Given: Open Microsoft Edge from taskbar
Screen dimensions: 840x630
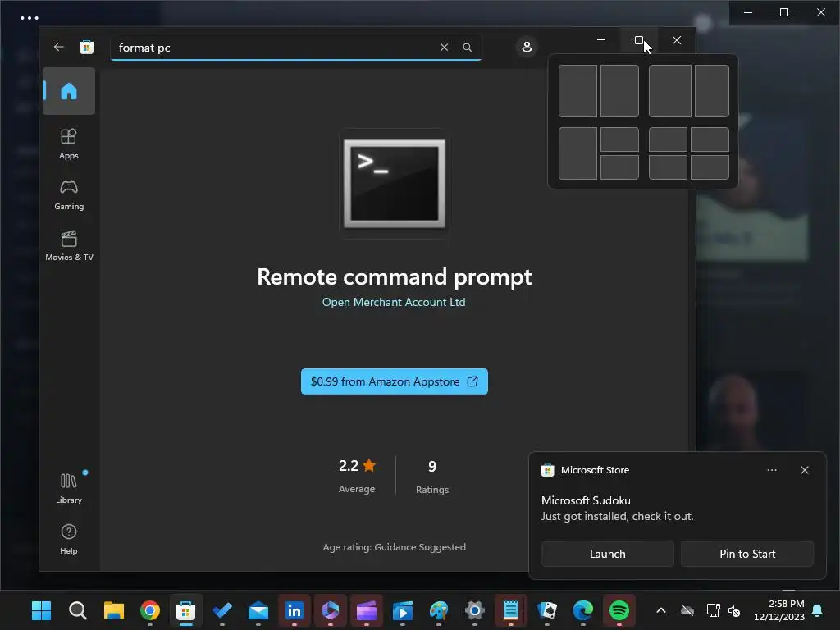Looking at the screenshot, I should pos(583,610).
